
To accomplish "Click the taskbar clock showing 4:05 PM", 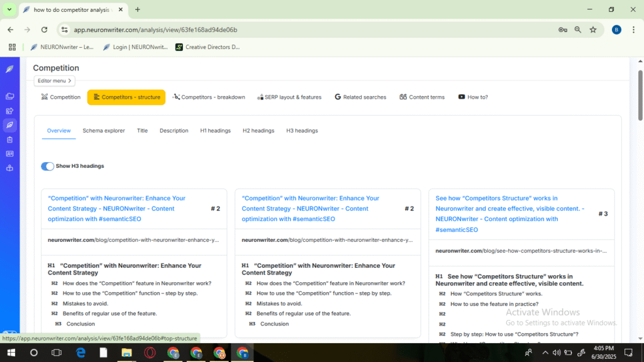I will (x=603, y=353).
